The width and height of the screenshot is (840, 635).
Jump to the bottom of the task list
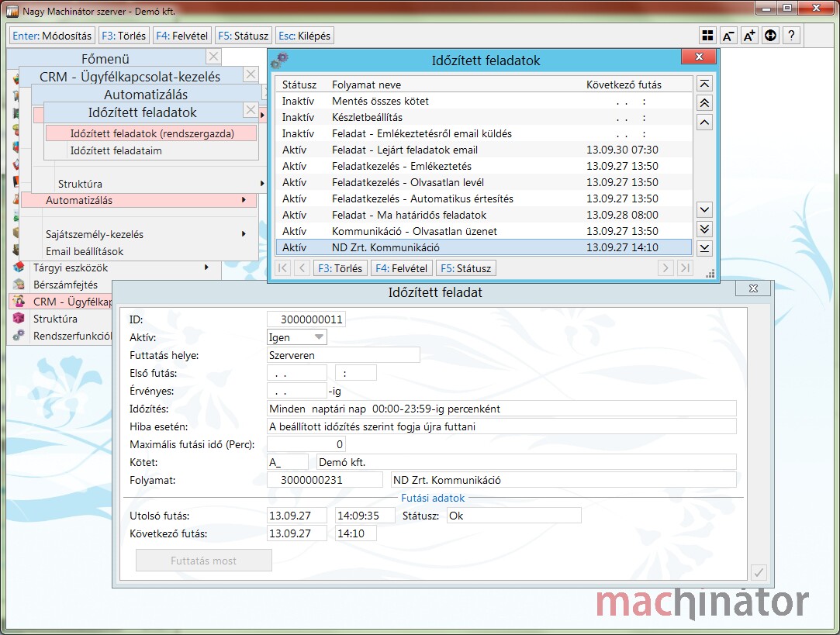pos(704,248)
